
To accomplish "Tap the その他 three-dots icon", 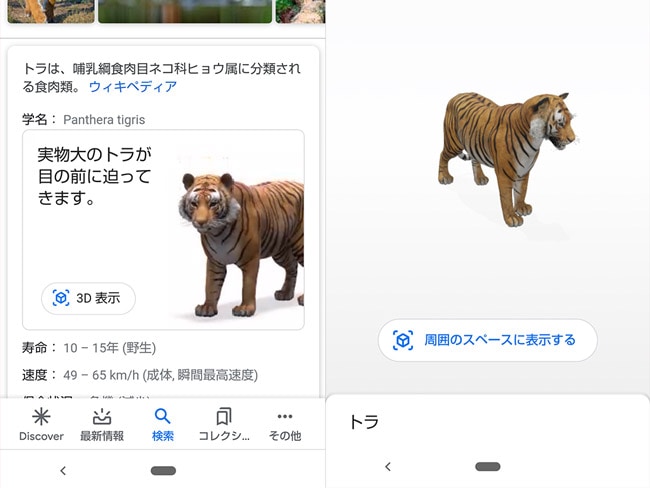I will (x=285, y=416).
